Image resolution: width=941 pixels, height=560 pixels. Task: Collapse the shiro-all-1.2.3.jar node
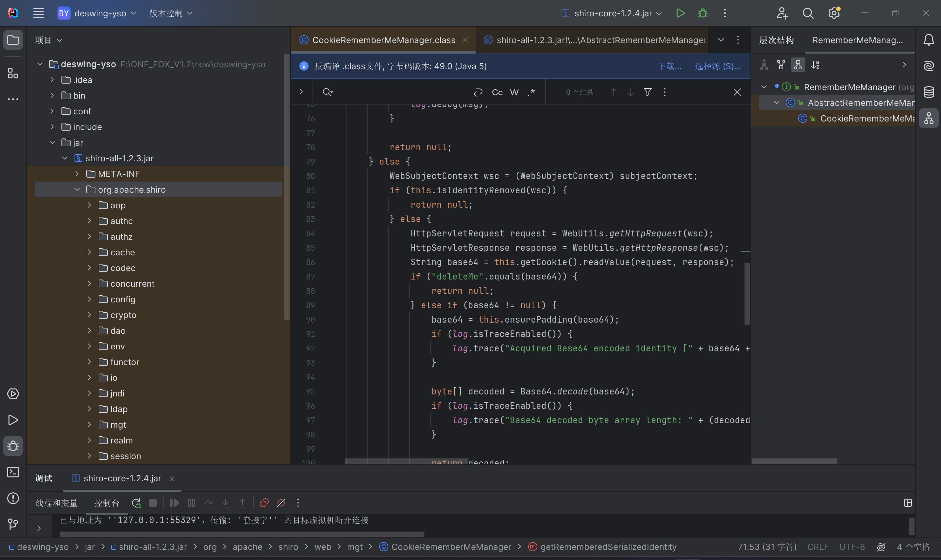(x=65, y=158)
